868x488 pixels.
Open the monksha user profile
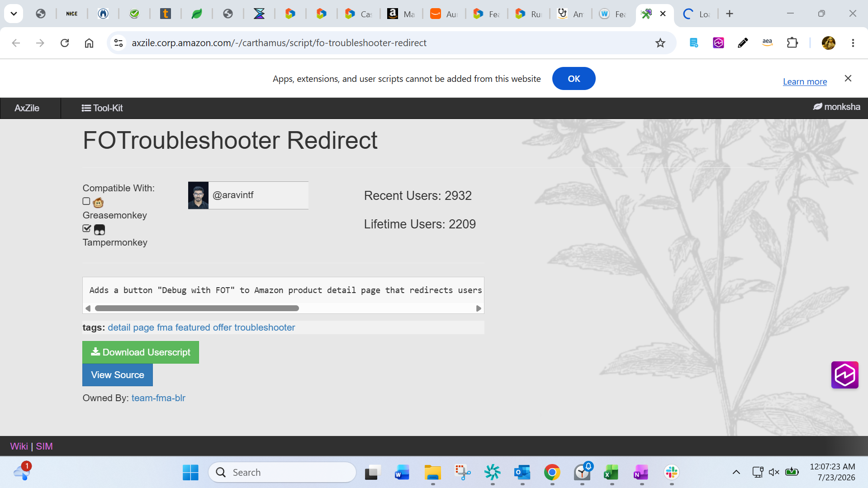coord(836,107)
